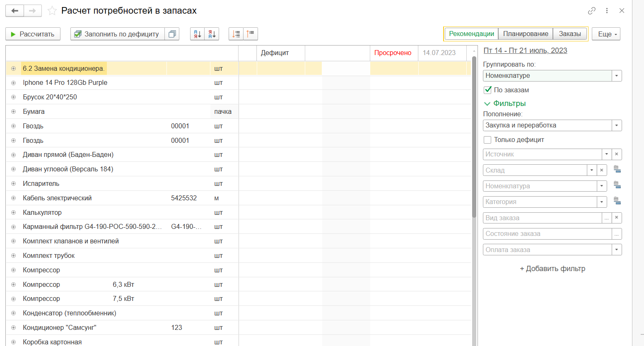Click the vertical scrollbar of the table
The width and height of the screenshot is (644, 346).
pyautogui.click(x=474, y=166)
